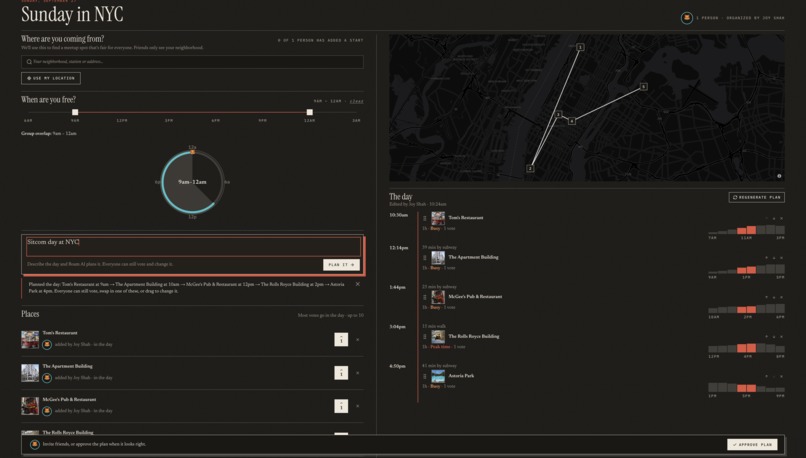Viewport: 806px width, 458px height.
Task: Dismiss the 'Planned the day' message
Action: coord(358,284)
